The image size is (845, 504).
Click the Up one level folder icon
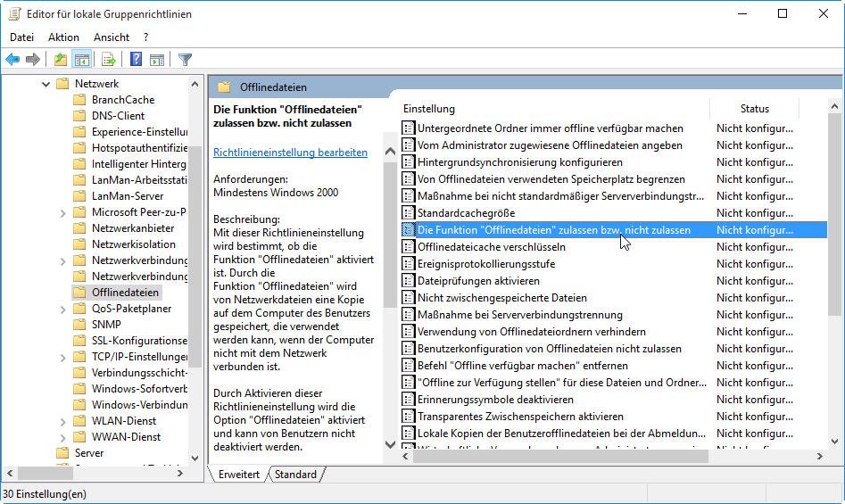[x=61, y=59]
